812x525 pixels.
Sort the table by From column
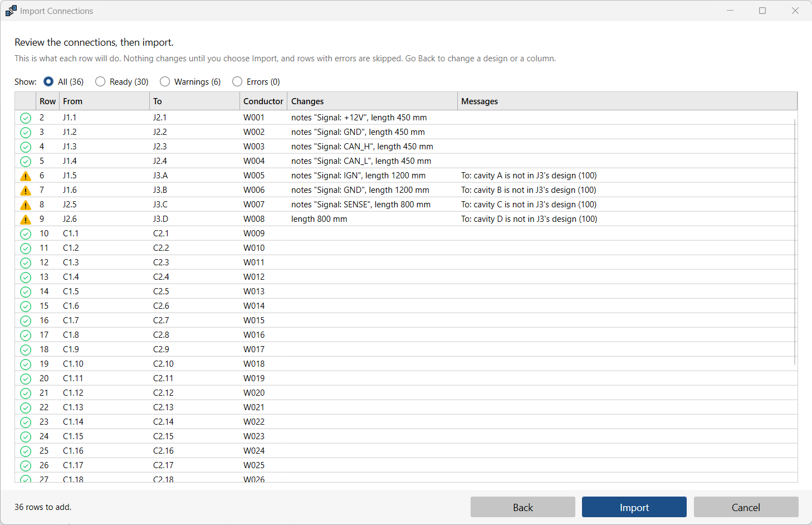coord(104,101)
